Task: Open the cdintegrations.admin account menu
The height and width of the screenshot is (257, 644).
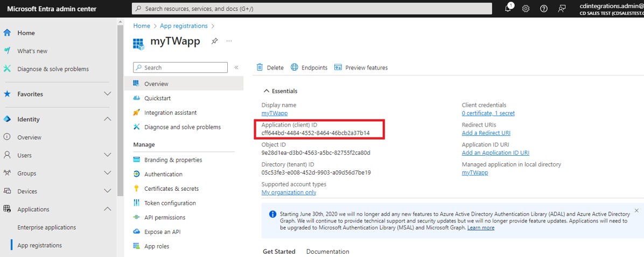Action: pyautogui.click(x=611, y=9)
